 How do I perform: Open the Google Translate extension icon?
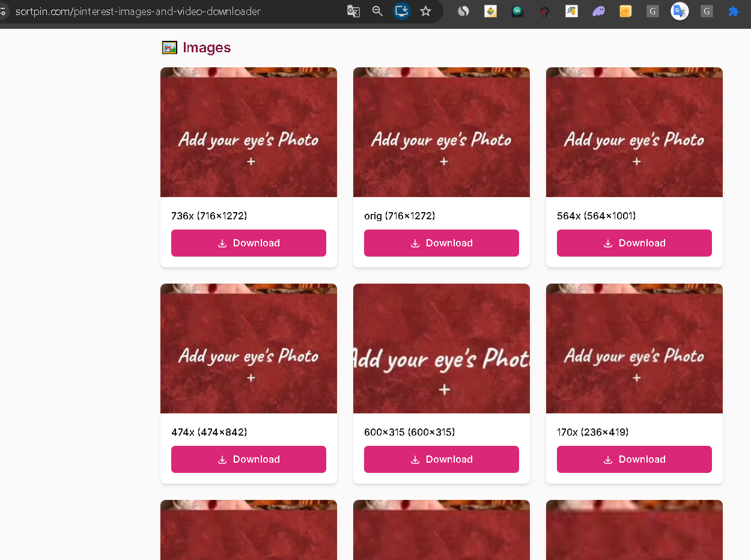(680, 11)
